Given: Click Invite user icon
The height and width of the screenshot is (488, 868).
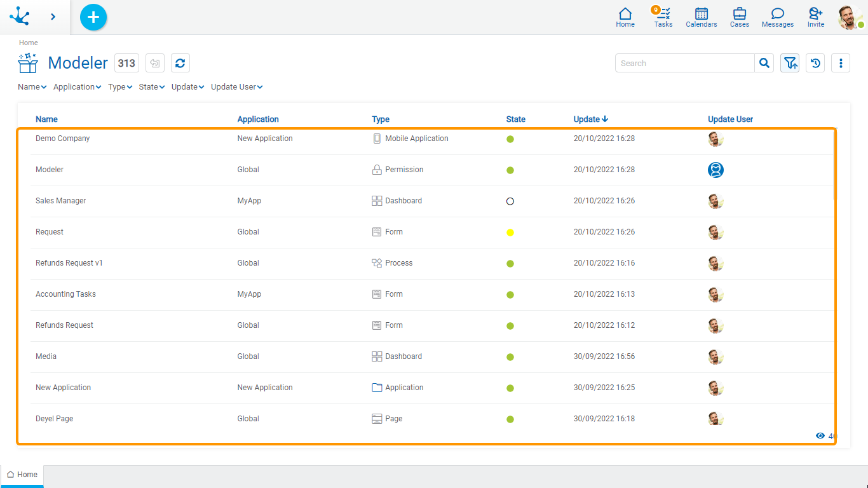Looking at the screenshot, I should pyautogui.click(x=816, y=17).
